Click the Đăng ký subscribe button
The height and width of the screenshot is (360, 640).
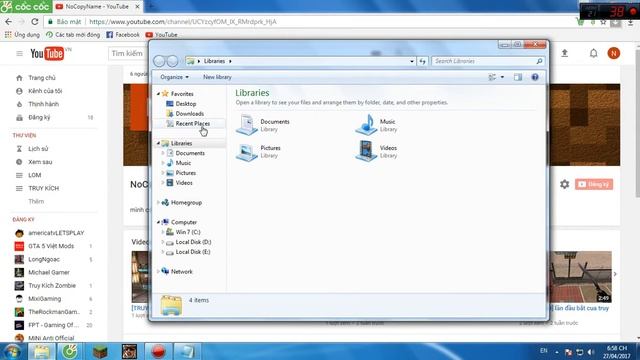(x=594, y=184)
